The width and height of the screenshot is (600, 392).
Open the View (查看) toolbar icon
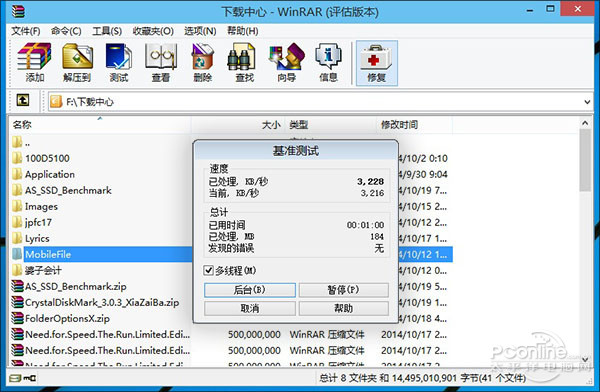click(x=161, y=62)
